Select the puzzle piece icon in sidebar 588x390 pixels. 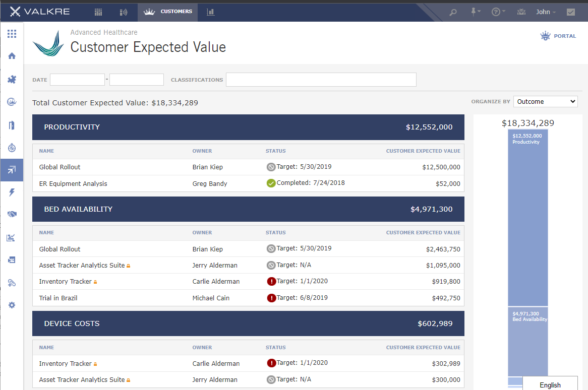point(12,79)
